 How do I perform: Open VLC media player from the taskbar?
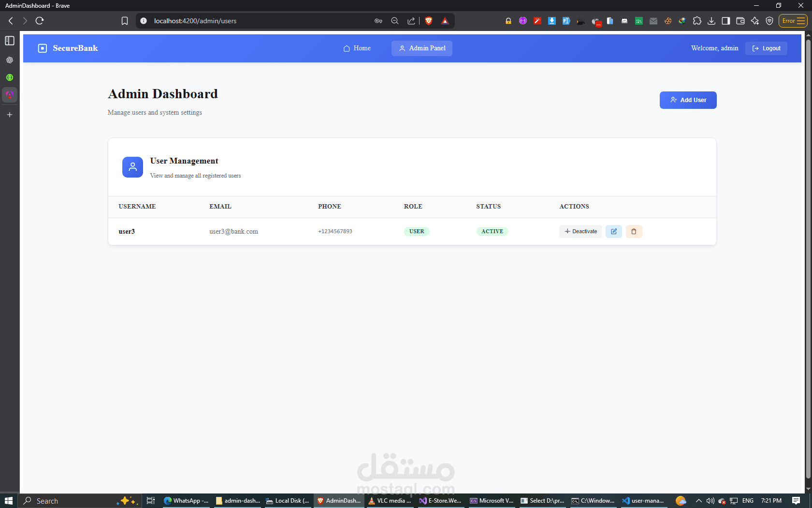coord(390,501)
